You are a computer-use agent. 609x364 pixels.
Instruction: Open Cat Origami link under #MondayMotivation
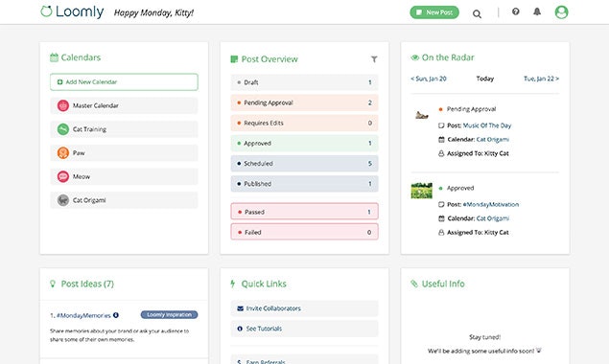[x=493, y=218]
